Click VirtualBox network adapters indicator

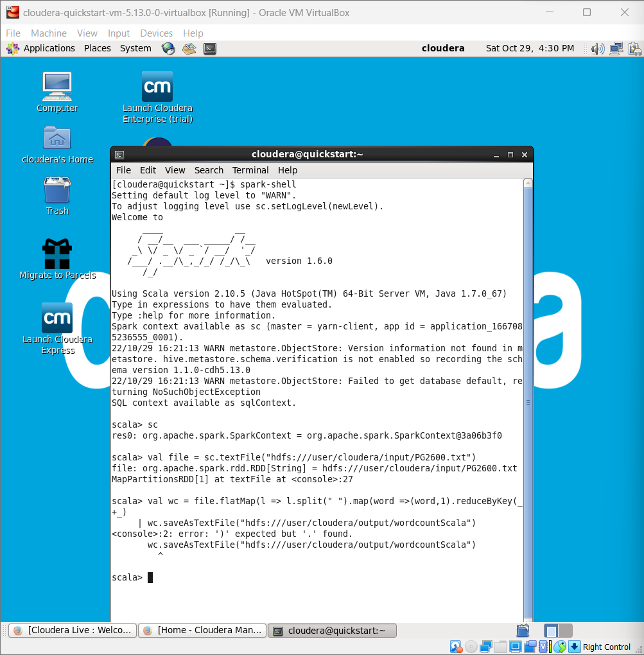pos(485,647)
